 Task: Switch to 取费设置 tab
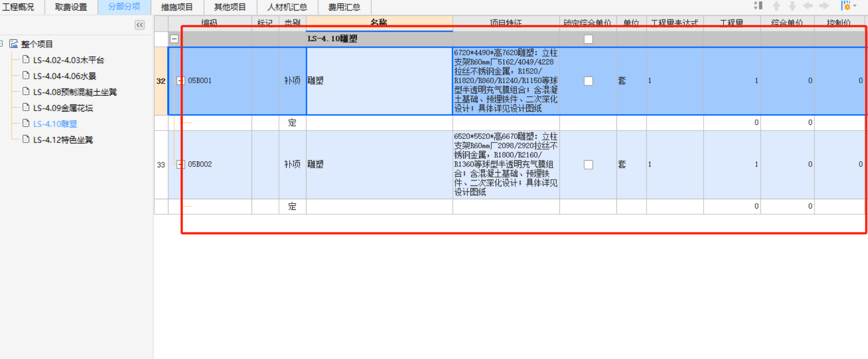71,7
